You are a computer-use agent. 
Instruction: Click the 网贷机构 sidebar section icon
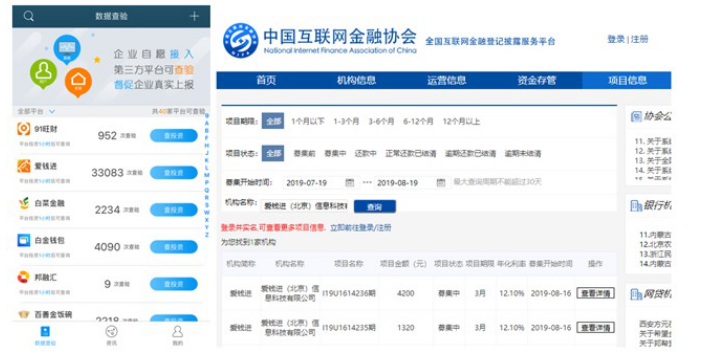click(636, 295)
